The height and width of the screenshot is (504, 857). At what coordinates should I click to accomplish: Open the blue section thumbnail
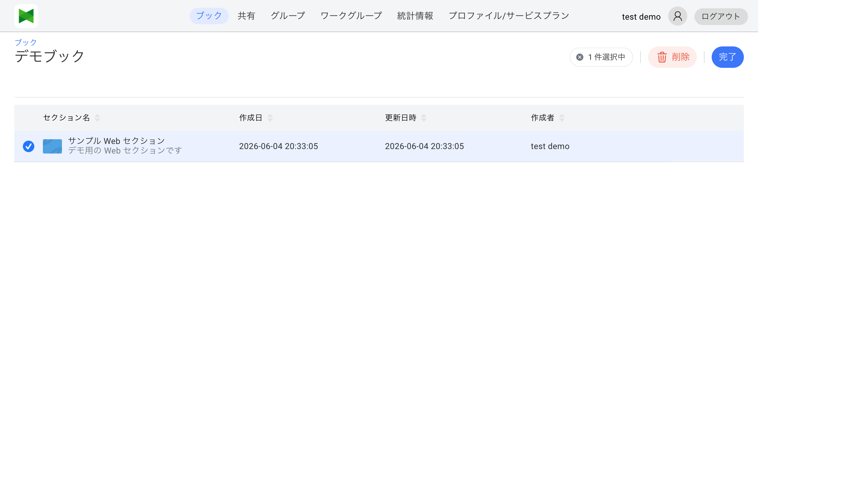tap(52, 146)
